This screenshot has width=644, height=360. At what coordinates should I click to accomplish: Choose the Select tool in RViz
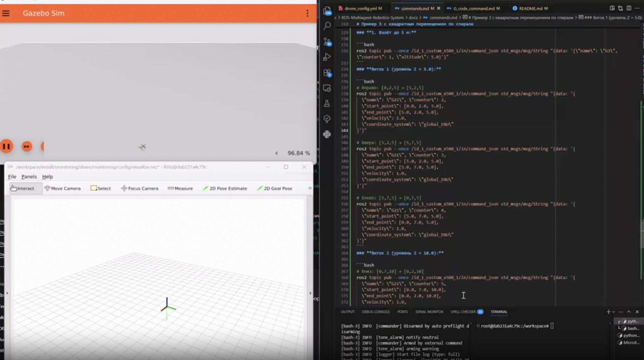tap(101, 188)
